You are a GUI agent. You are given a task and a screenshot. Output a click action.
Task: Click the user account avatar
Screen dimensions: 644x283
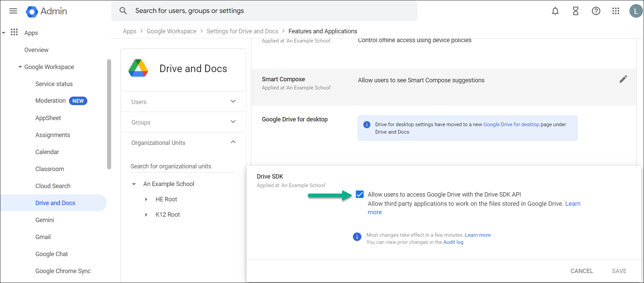[x=636, y=11]
